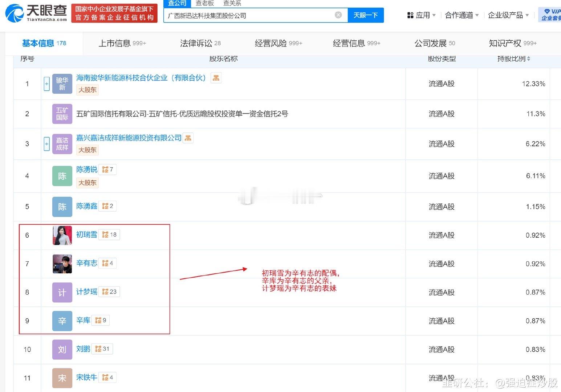Click the 12.33% shareholding value

click(533, 84)
